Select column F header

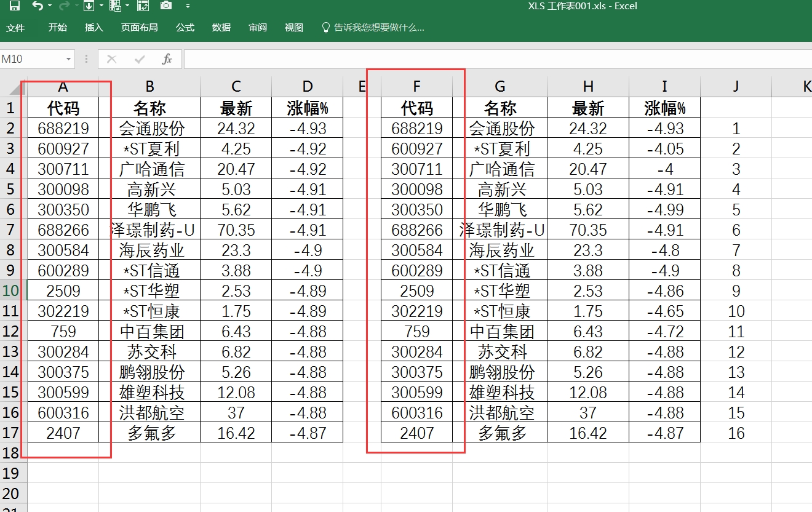[417, 87]
